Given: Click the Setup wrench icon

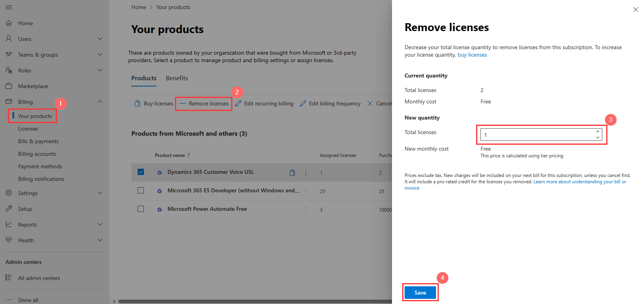Looking at the screenshot, I should click(x=9, y=209).
